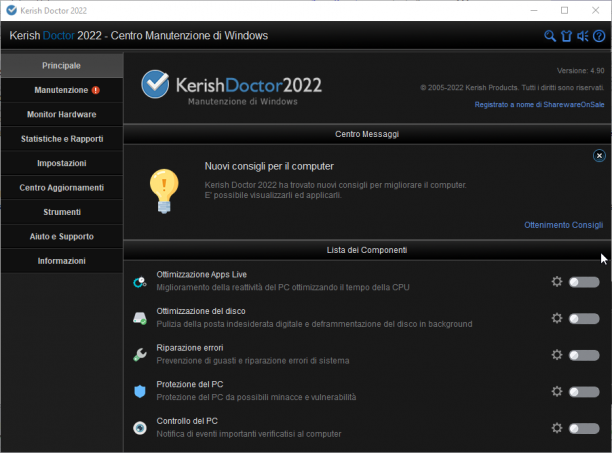This screenshot has height=453, width=612.
Task: Dismiss the message with the round X
Action: (599, 156)
